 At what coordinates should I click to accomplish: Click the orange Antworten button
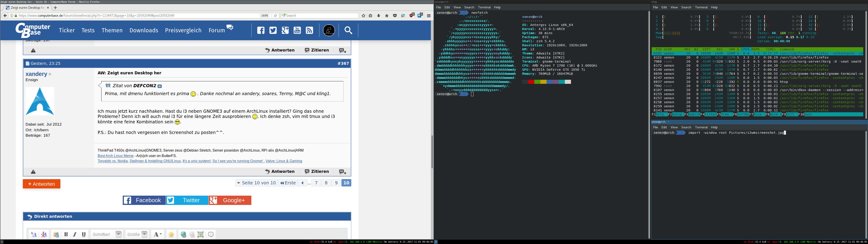(41, 184)
